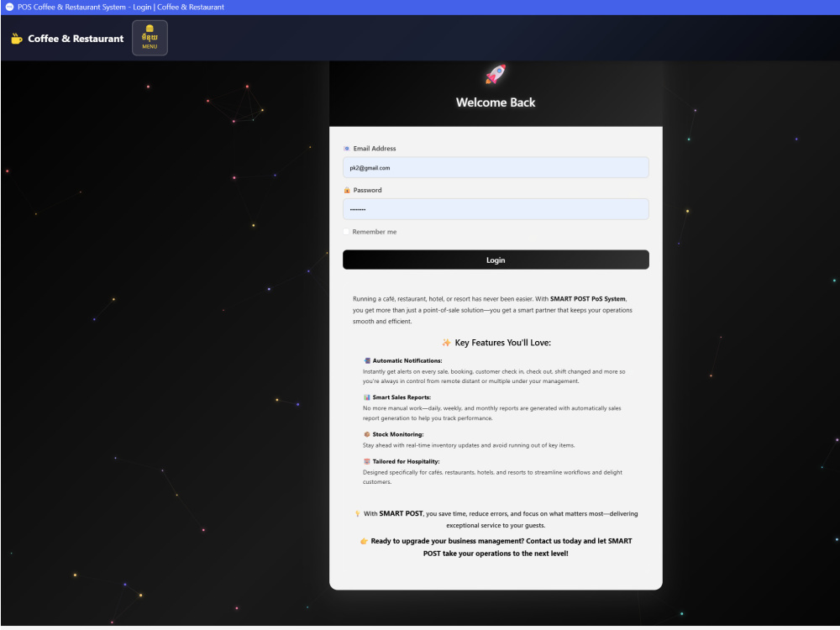Click the sparkle icon beside Key Features
Screen dimensions: 840x630
[446, 343]
